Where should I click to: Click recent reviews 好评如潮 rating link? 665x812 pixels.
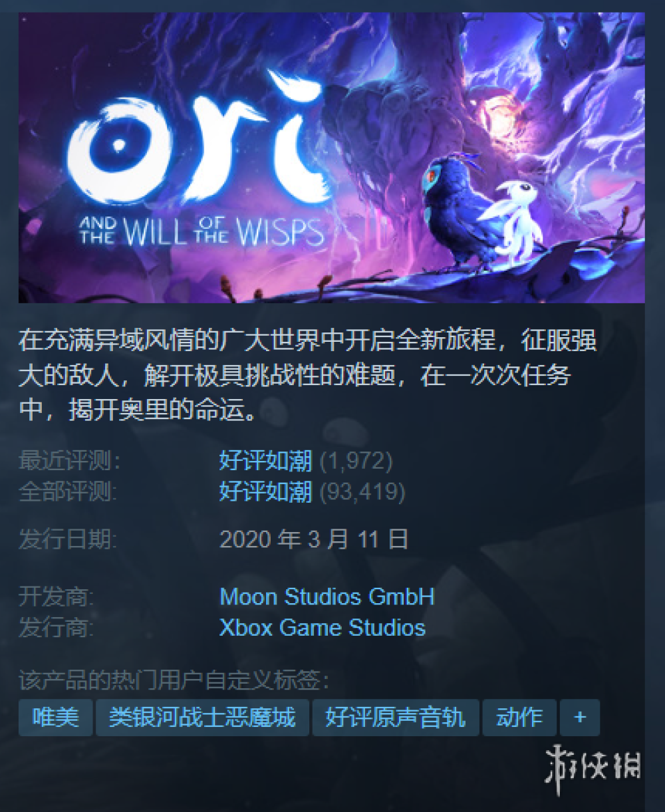click(x=266, y=460)
